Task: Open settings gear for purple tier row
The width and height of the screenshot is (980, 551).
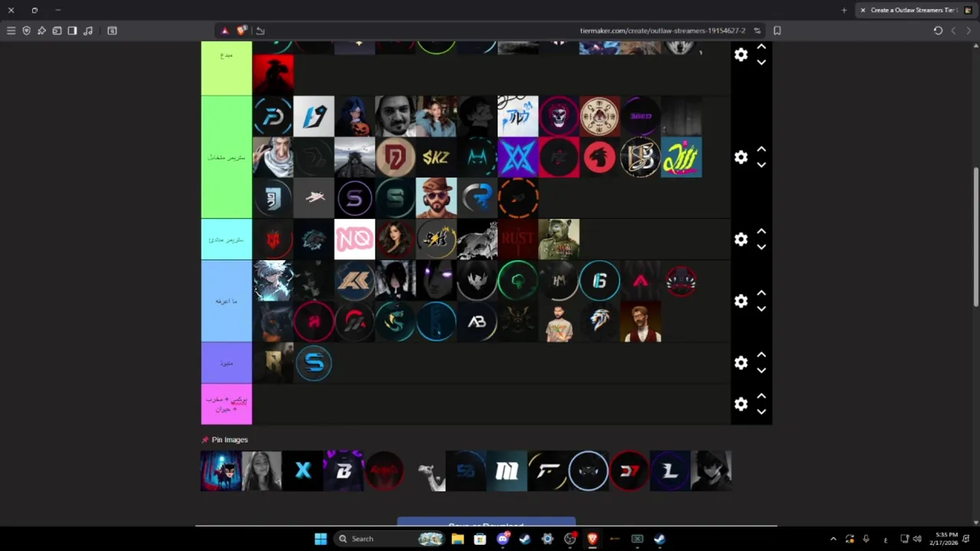Action: click(740, 363)
